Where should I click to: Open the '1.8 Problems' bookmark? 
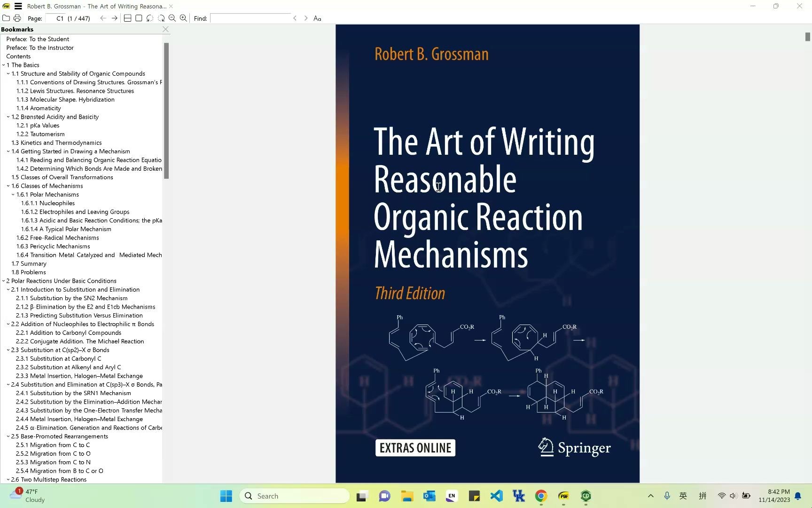coord(29,272)
